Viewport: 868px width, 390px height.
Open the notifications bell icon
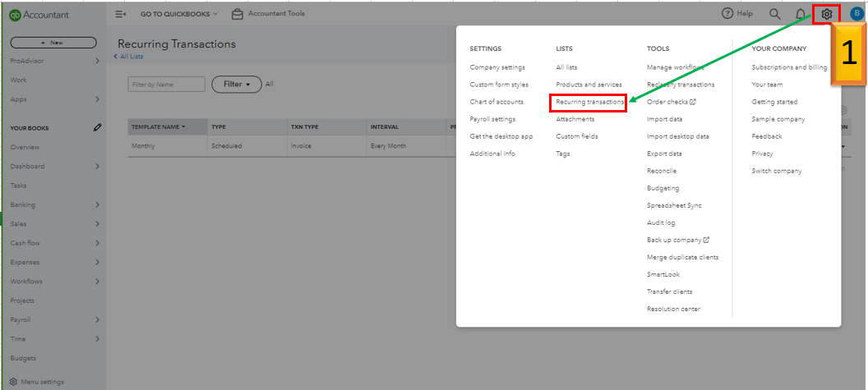[x=801, y=14]
